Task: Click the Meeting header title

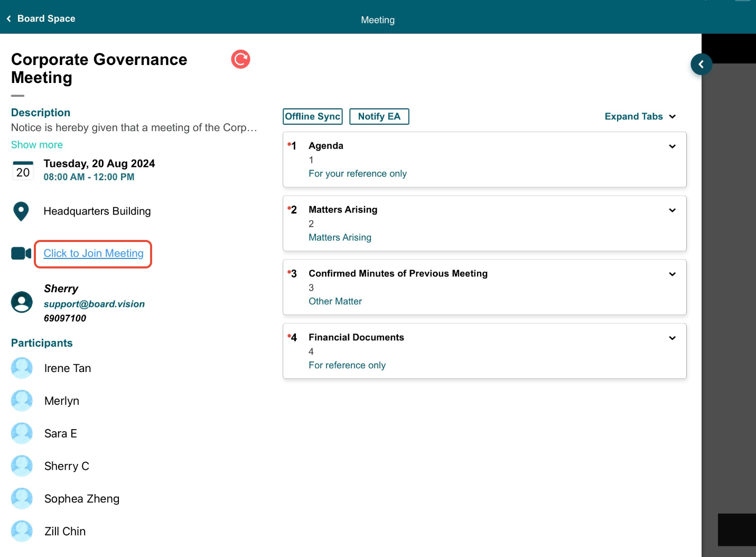Action: (378, 20)
